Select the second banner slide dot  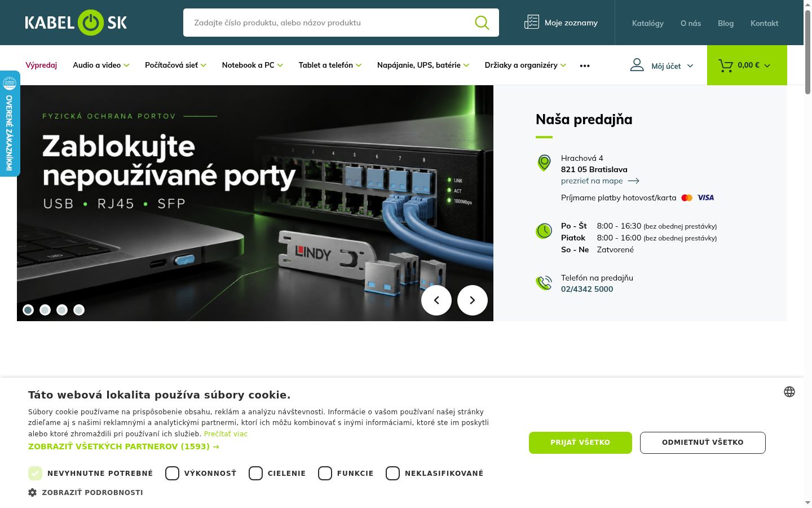pos(45,310)
